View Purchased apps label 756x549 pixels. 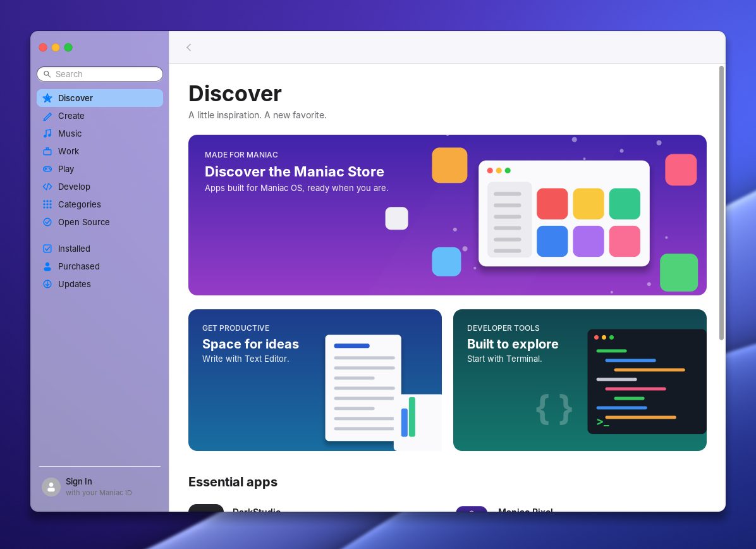pyautogui.click(x=78, y=266)
